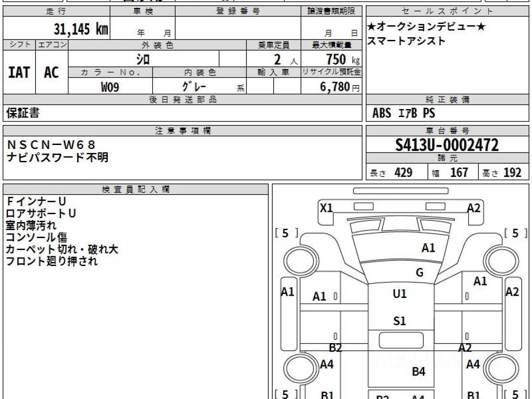
Task: Select the max load value 750 kg
Action: click(343, 59)
